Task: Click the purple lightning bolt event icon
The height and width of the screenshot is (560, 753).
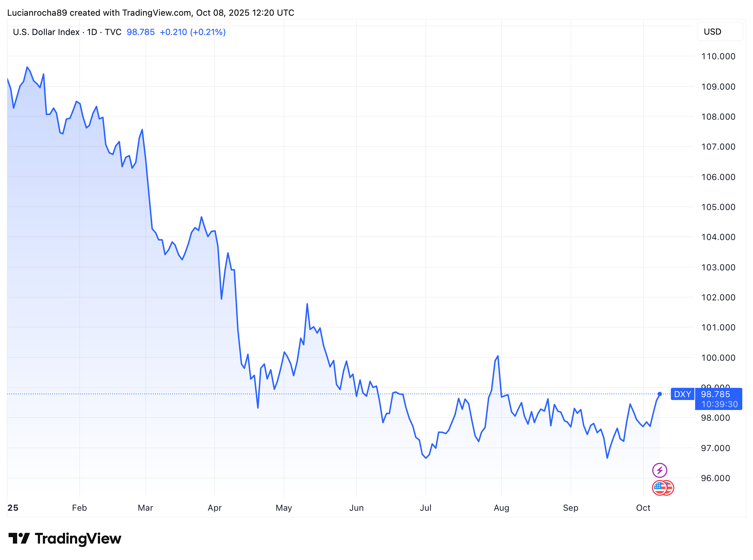Action: point(659,470)
